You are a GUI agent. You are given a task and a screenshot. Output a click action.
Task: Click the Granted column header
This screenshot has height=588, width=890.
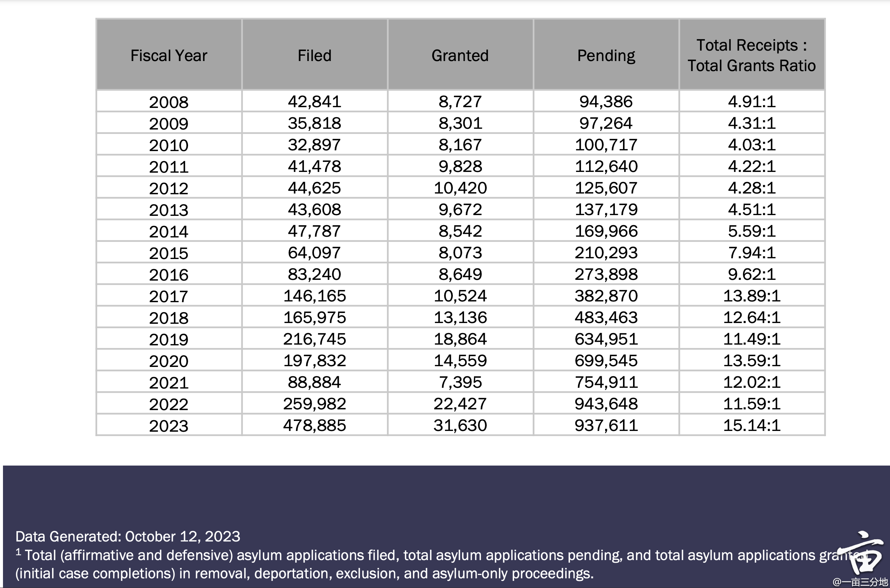point(460,55)
